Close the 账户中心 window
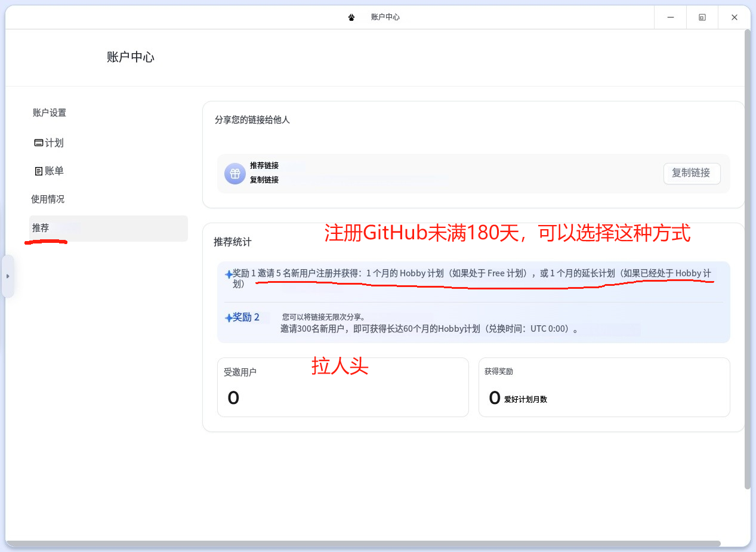756x552 pixels. click(735, 17)
